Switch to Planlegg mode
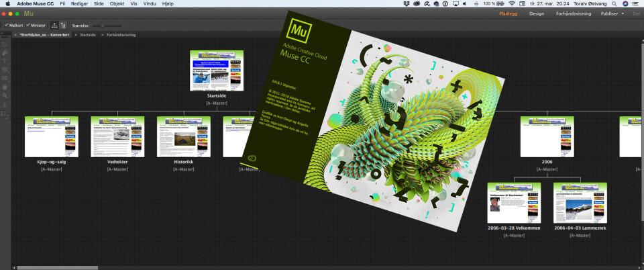 508,13
